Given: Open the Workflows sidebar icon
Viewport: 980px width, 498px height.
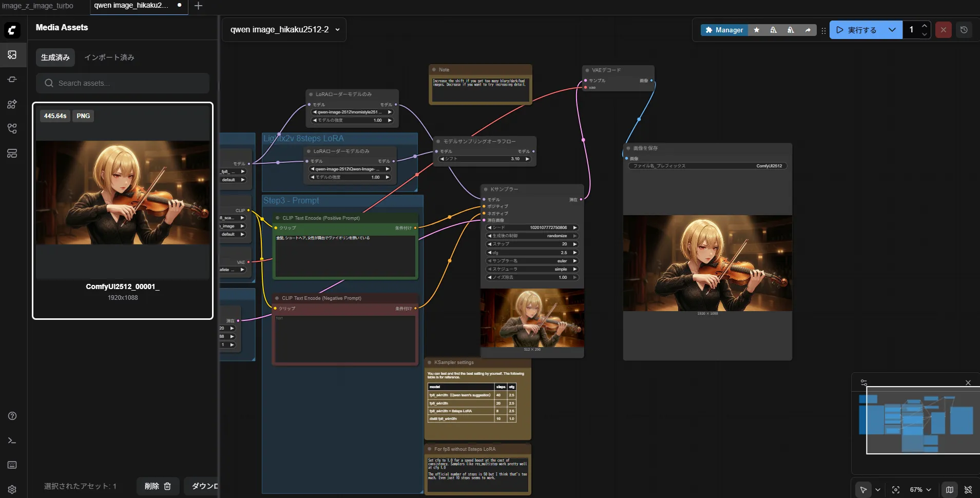Looking at the screenshot, I should (x=12, y=129).
